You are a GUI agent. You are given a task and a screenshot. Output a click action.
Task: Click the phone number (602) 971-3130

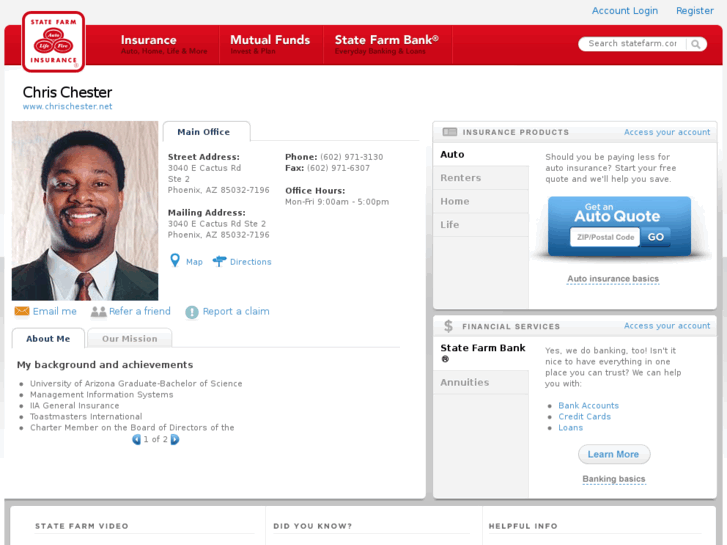pyautogui.click(x=351, y=157)
